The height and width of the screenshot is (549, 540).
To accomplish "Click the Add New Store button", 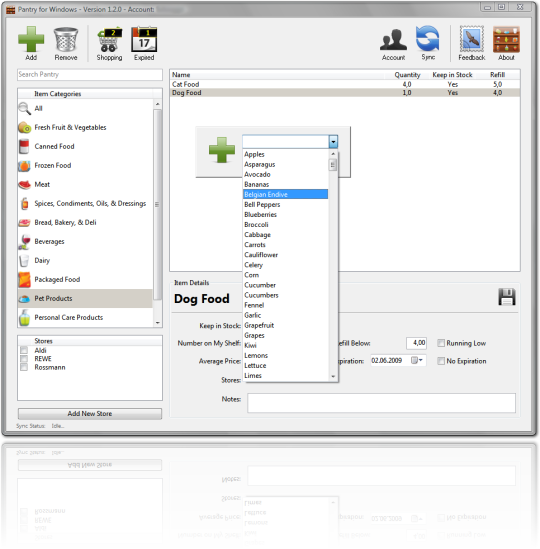I will pos(90,414).
